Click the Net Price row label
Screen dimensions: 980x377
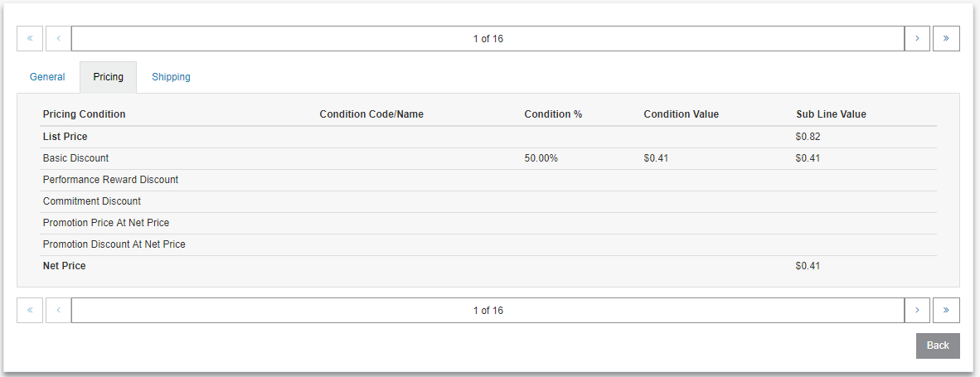pyautogui.click(x=65, y=266)
